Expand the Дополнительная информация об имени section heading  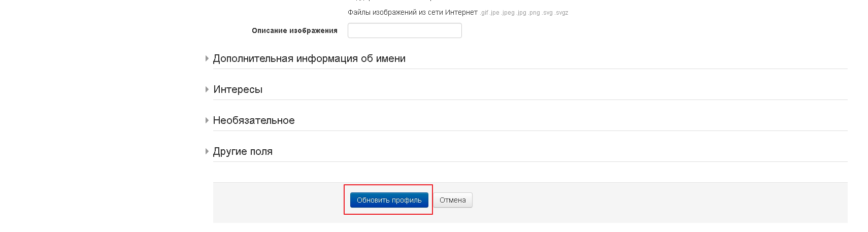309,59
